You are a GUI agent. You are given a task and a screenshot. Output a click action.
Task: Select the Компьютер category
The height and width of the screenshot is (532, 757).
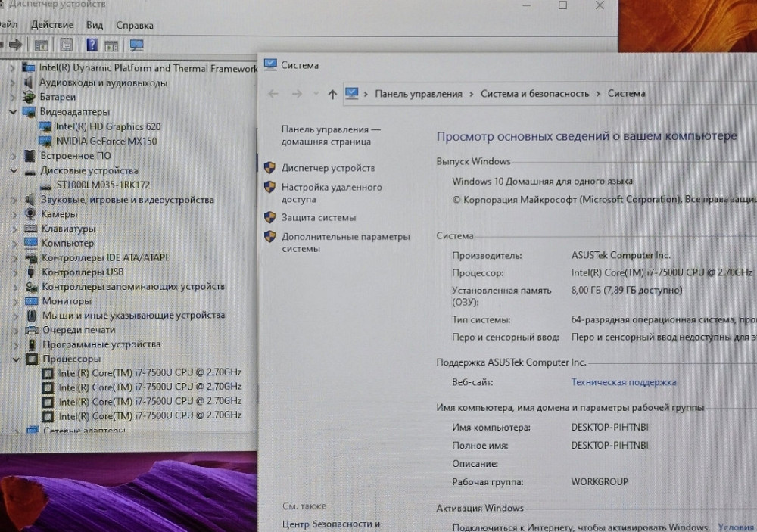coord(67,243)
